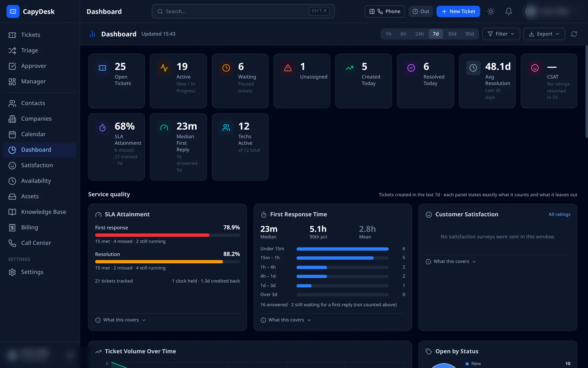Viewport: 588px width, 368px height.
Task: Select the 1h time range
Action: tap(388, 34)
